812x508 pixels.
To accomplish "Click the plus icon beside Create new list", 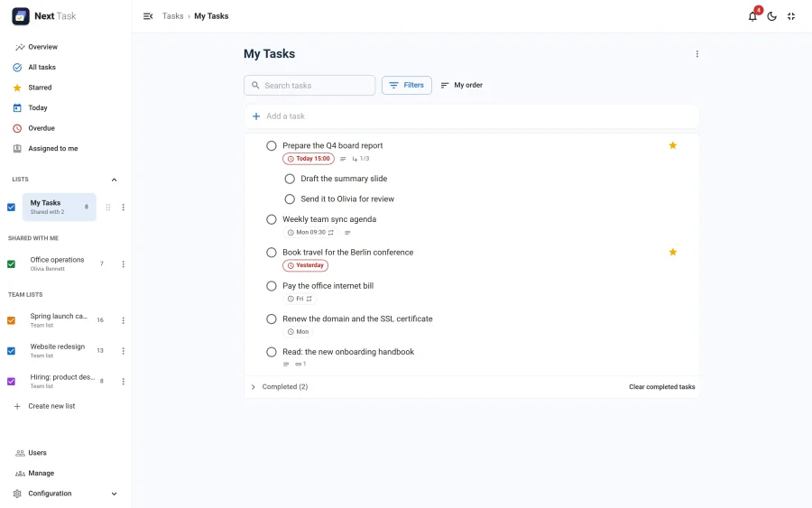I will [x=17, y=407].
